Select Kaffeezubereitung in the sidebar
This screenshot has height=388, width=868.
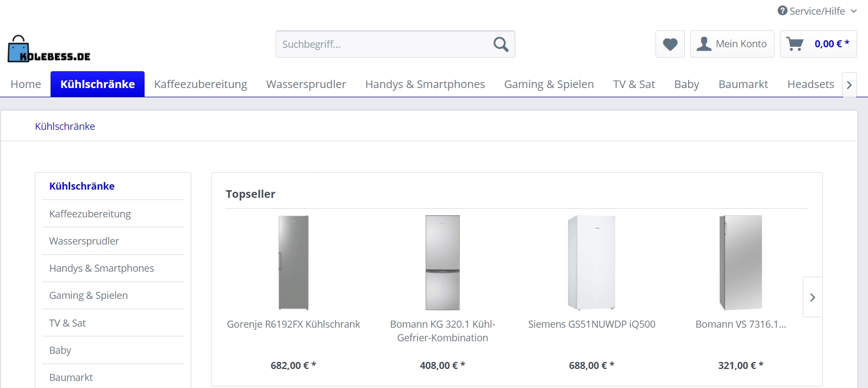tap(113, 214)
